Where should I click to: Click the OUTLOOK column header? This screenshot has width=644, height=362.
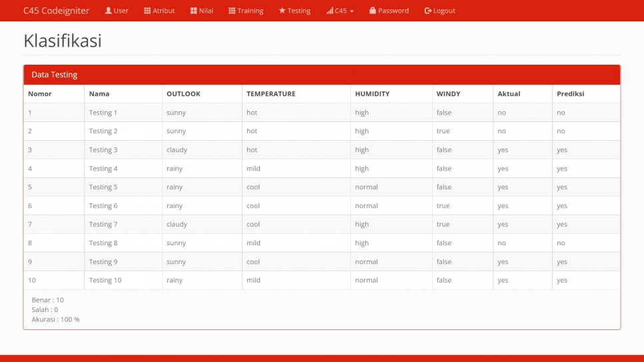click(183, 94)
